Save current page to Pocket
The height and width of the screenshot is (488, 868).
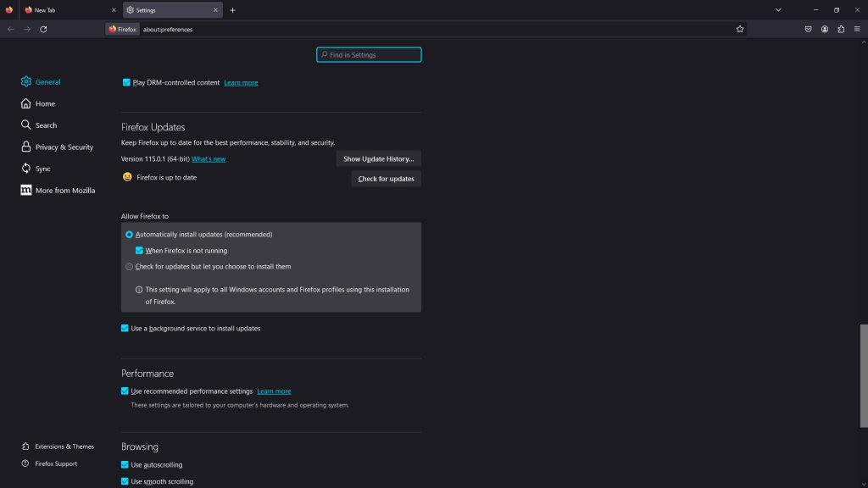coord(807,28)
